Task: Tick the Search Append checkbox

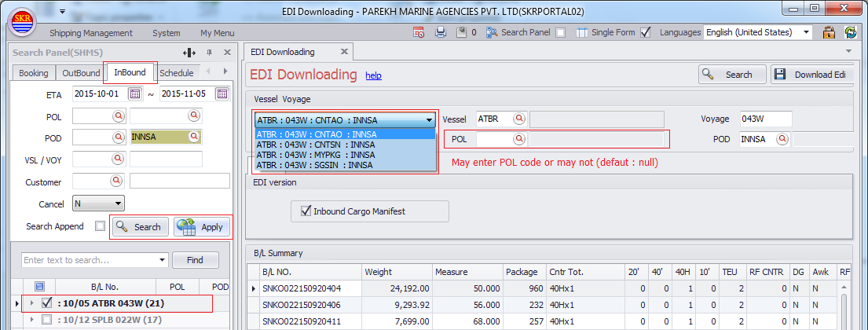Action: [x=100, y=226]
